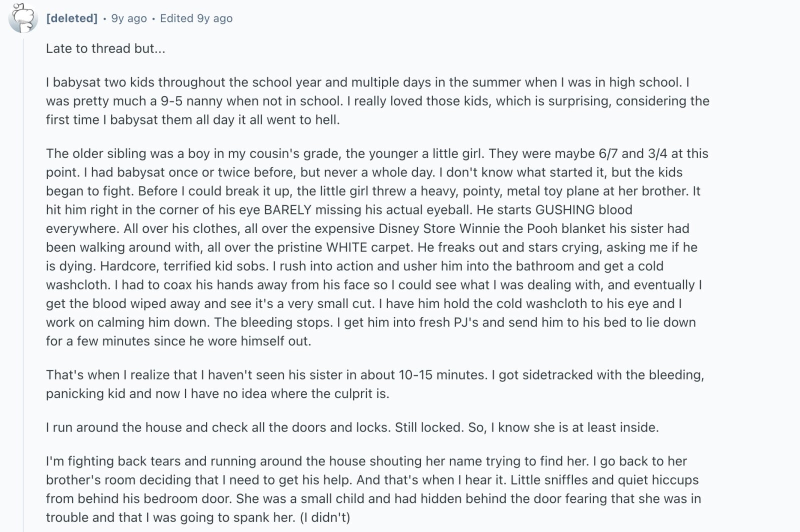
Task: Click the word 'GUSHING' in the comment
Action: click(x=565, y=209)
